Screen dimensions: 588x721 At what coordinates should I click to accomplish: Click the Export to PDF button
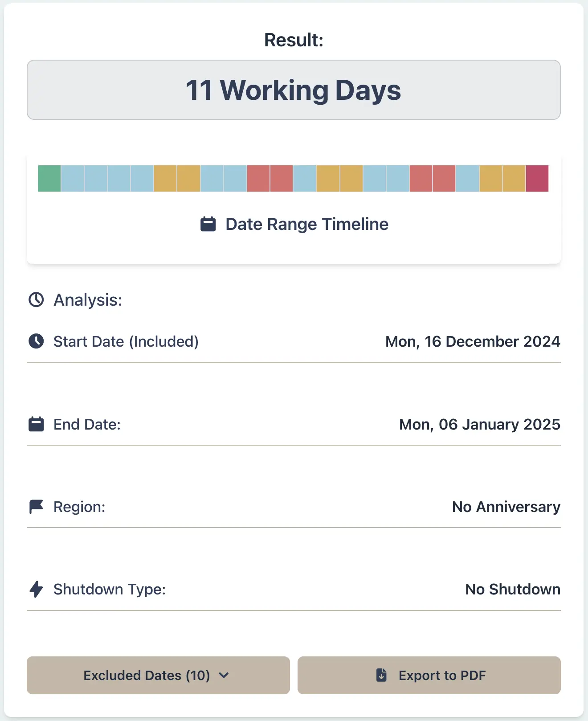coord(429,675)
